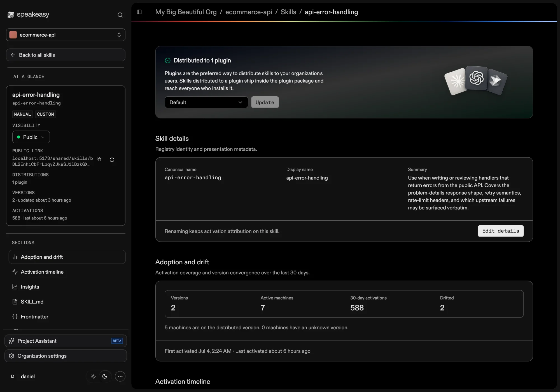Open the ecommerce-api project switcher
560x392 pixels.
pyautogui.click(x=66, y=35)
